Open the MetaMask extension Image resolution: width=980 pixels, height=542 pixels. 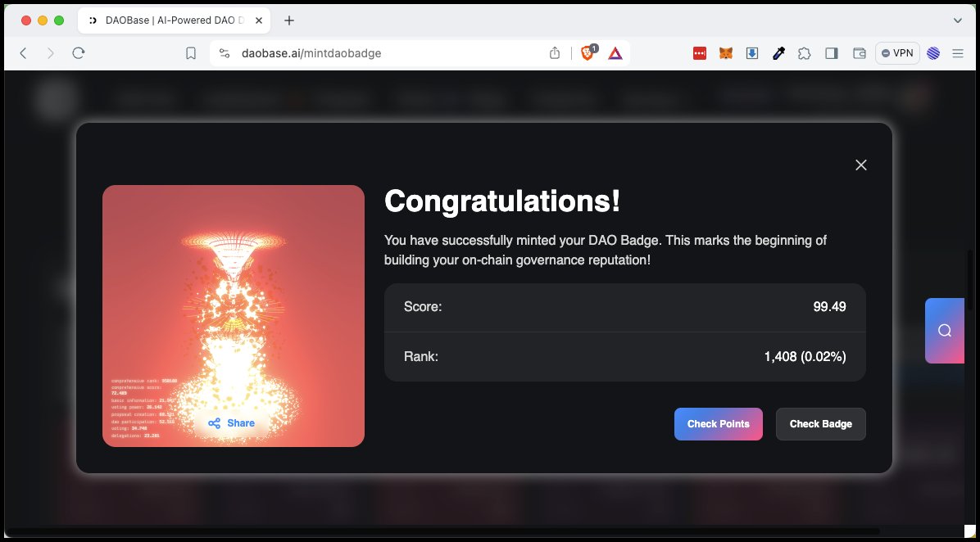pos(725,52)
